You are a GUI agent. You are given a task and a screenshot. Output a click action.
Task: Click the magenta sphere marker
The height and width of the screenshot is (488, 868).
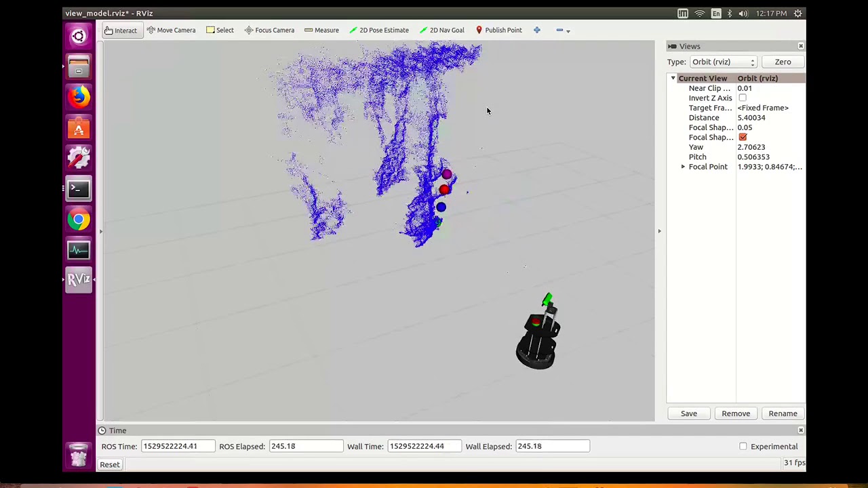[x=446, y=174]
